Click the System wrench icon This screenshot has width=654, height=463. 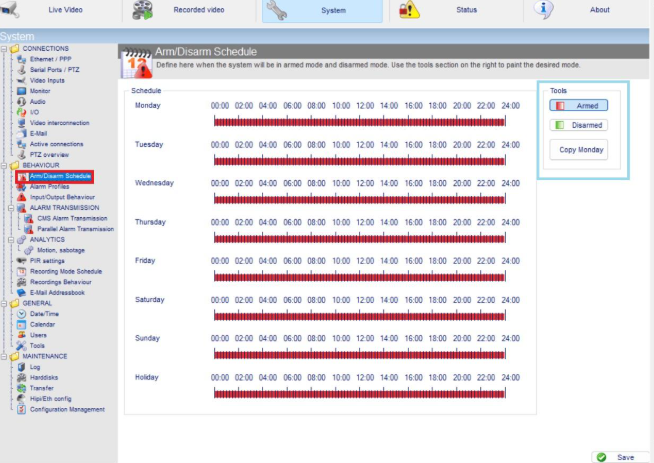pos(276,10)
